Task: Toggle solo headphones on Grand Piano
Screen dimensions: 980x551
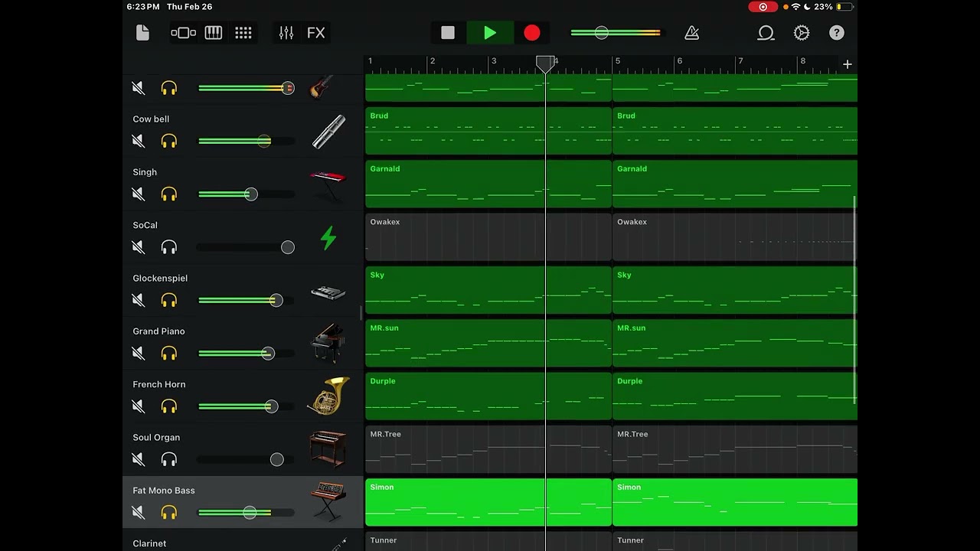Action: (169, 353)
